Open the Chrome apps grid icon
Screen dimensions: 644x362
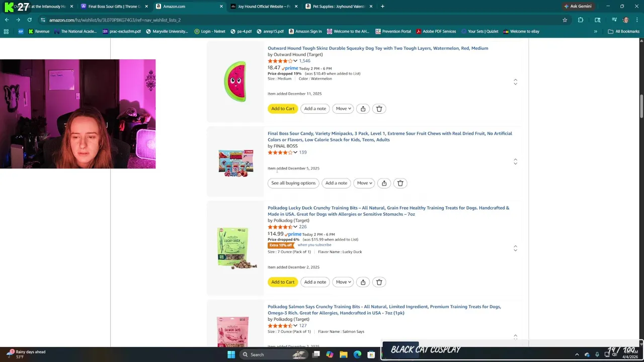(x=6, y=31)
